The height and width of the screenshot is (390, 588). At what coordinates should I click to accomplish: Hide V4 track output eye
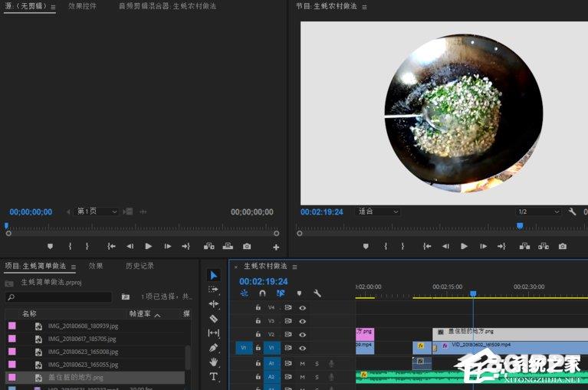(302, 307)
